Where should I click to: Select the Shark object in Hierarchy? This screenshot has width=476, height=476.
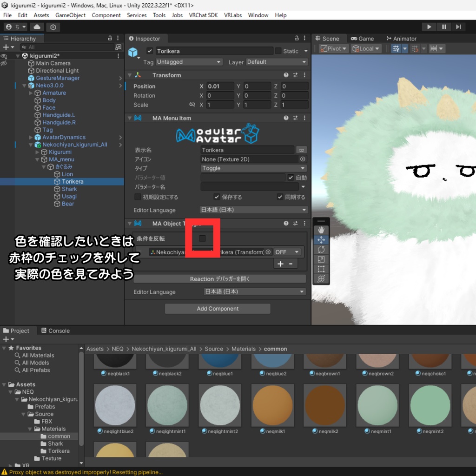[x=69, y=189]
